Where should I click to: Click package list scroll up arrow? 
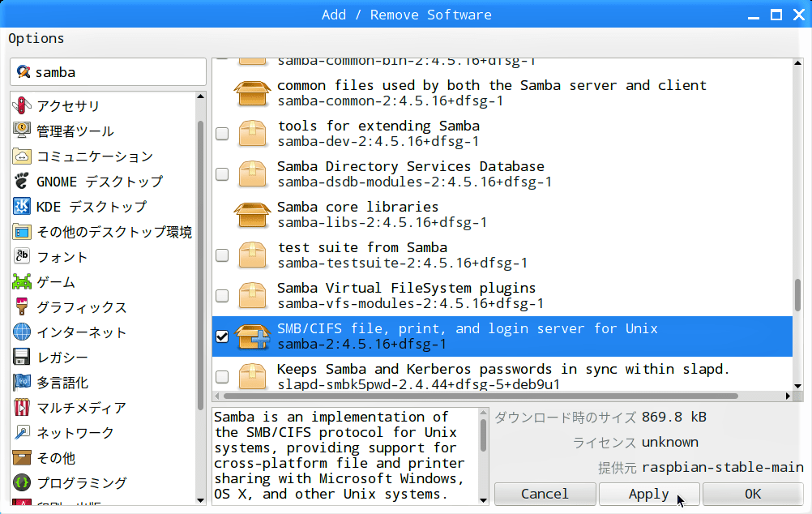pos(797,62)
